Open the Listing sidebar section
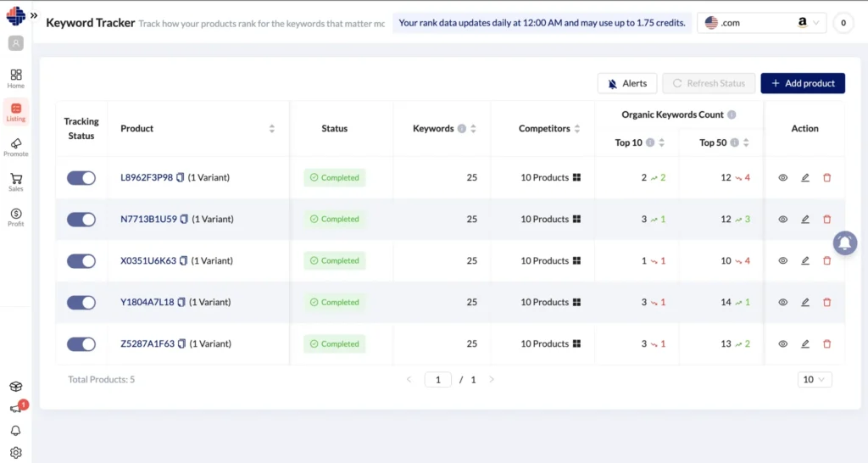 pyautogui.click(x=15, y=113)
